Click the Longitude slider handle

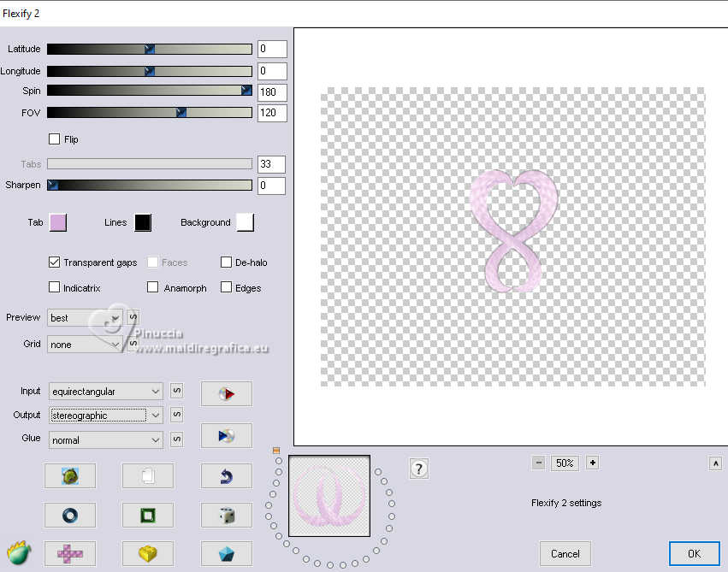(150, 71)
